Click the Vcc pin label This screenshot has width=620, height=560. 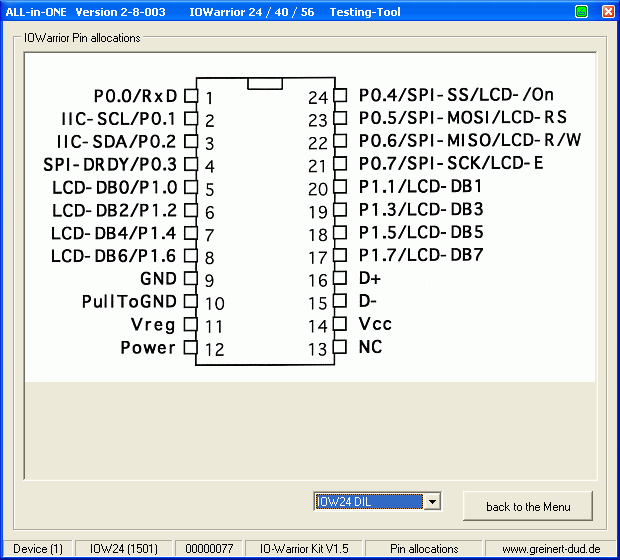[x=375, y=324]
